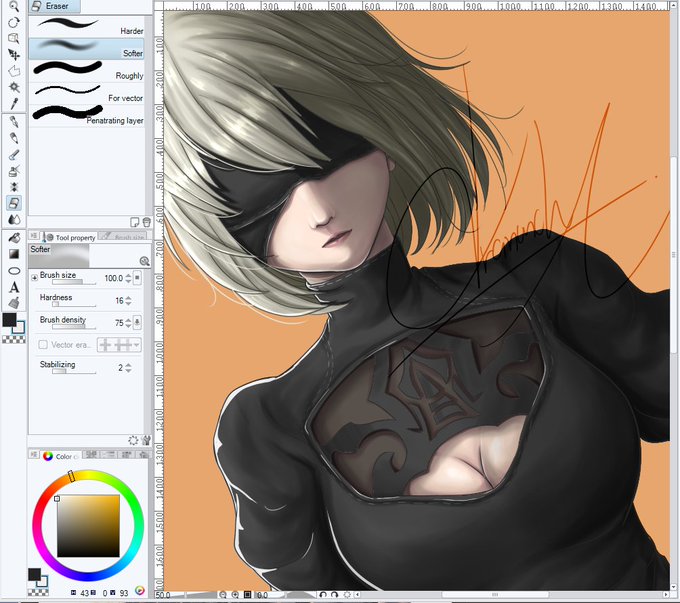Image resolution: width=680 pixels, height=603 pixels.
Task: Select the Roughly eraser sub tool
Action: click(87, 71)
